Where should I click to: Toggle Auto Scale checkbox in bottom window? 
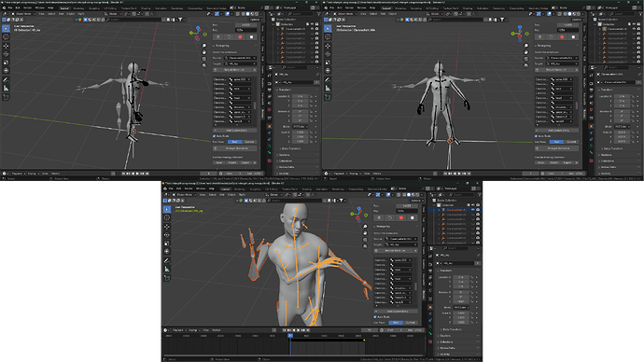point(375,317)
